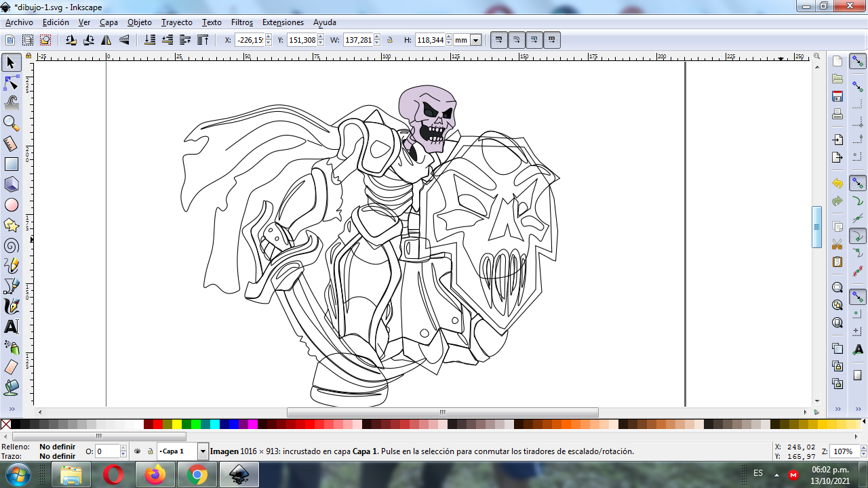The width and height of the screenshot is (868, 488).
Task: Open the Capa 1 layer dropdown
Action: pyautogui.click(x=203, y=451)
